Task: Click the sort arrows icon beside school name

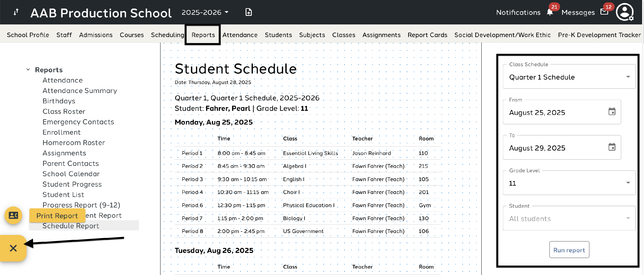Action: point(16,12)
